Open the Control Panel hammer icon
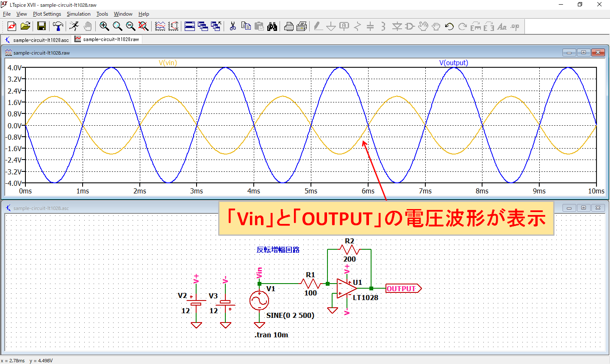This screenshot has width=610, height=364. (58, 26)
